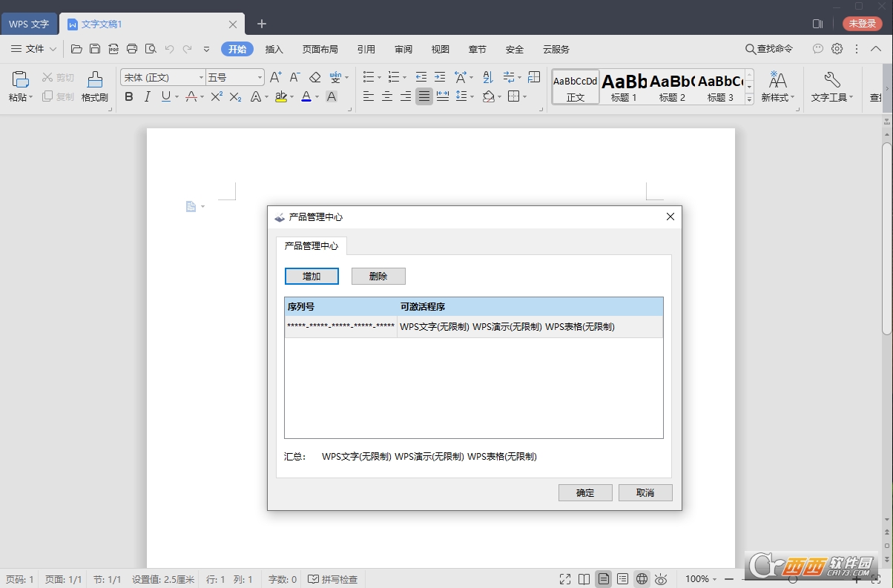
Task: Toggle bold formatting
Action: [x=129, y=96]
